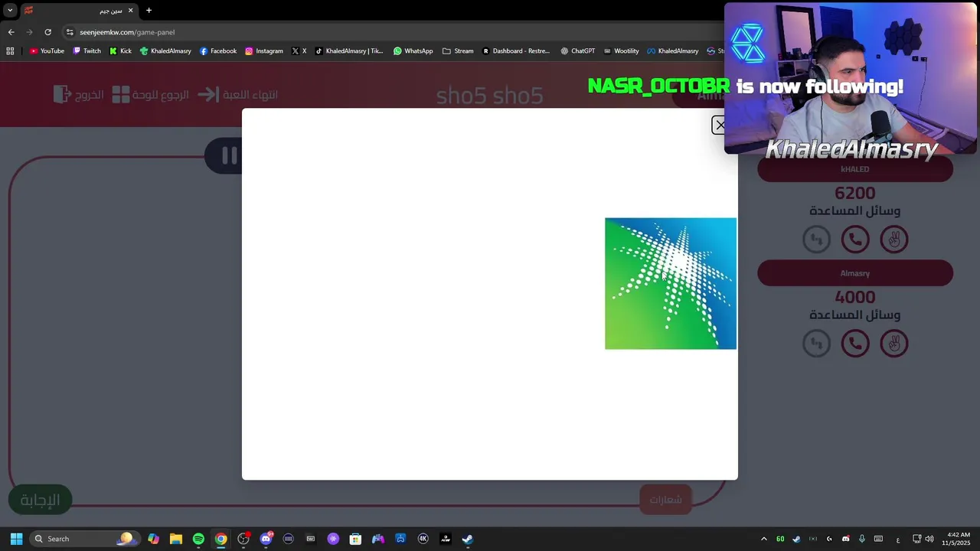Go back in browser history

coord(11,32)
